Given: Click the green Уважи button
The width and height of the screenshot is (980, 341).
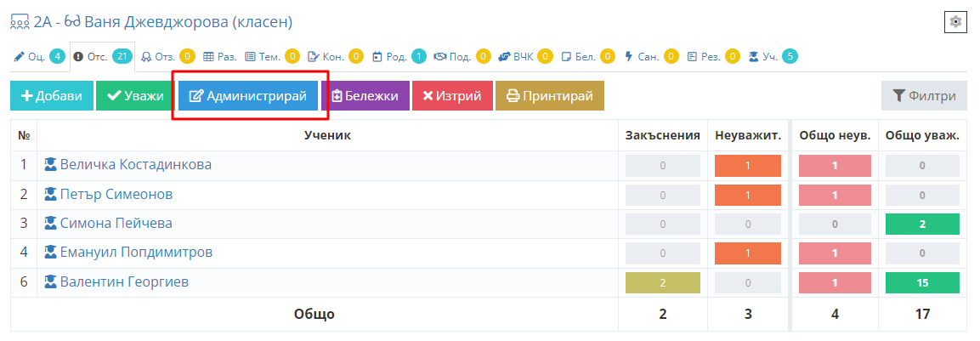Looking at the screenshot, I should 134,96.
